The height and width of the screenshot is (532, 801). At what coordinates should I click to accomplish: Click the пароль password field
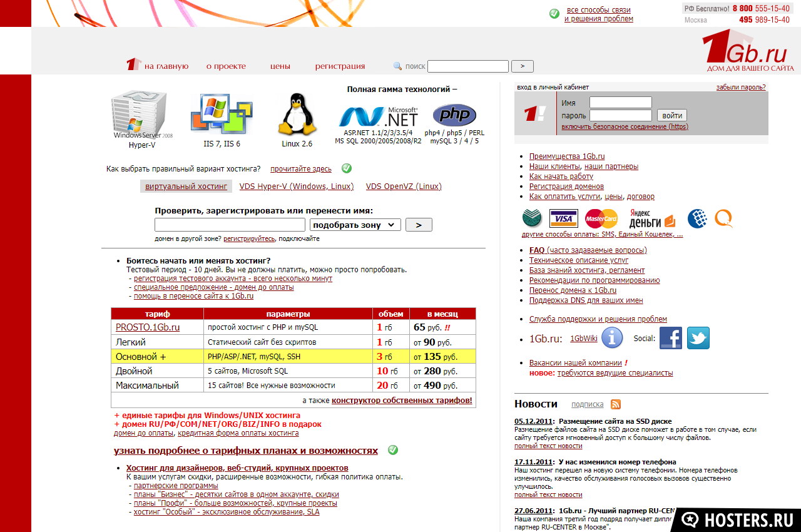point(621,116)
